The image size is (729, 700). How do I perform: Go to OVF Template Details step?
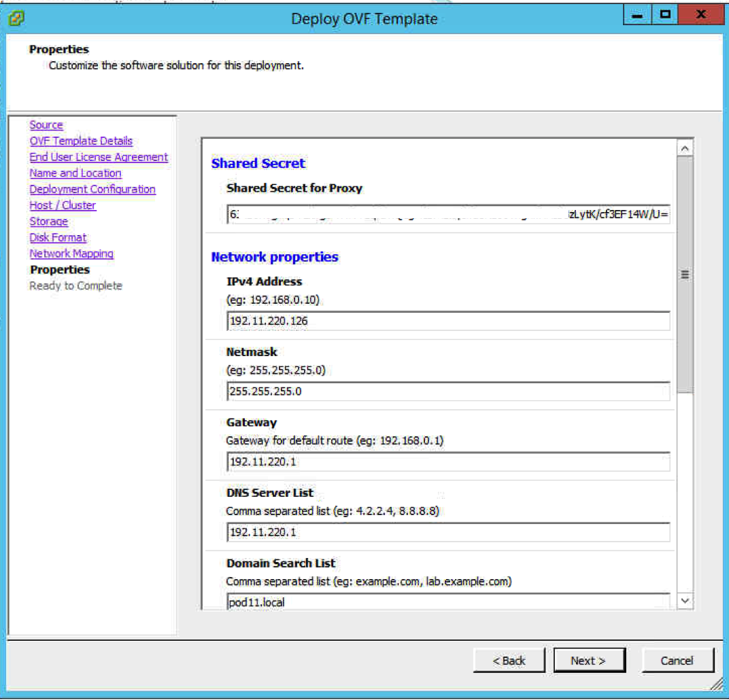pos(81,141)
